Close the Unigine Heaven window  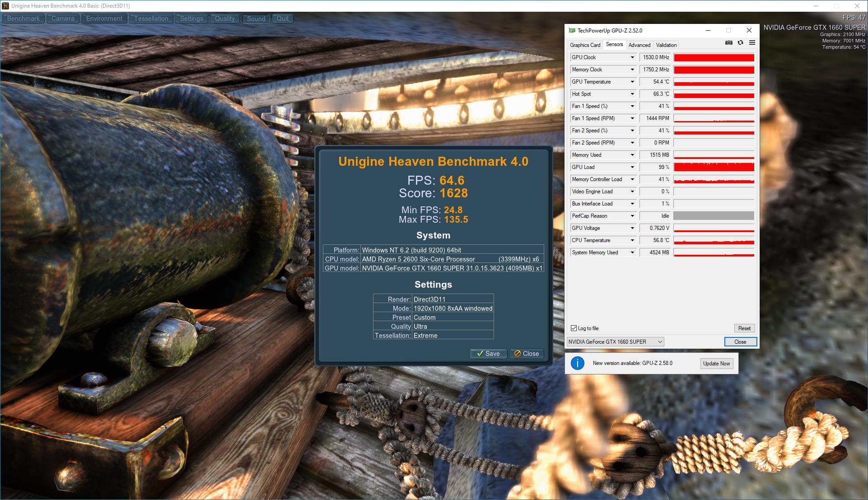857,6
